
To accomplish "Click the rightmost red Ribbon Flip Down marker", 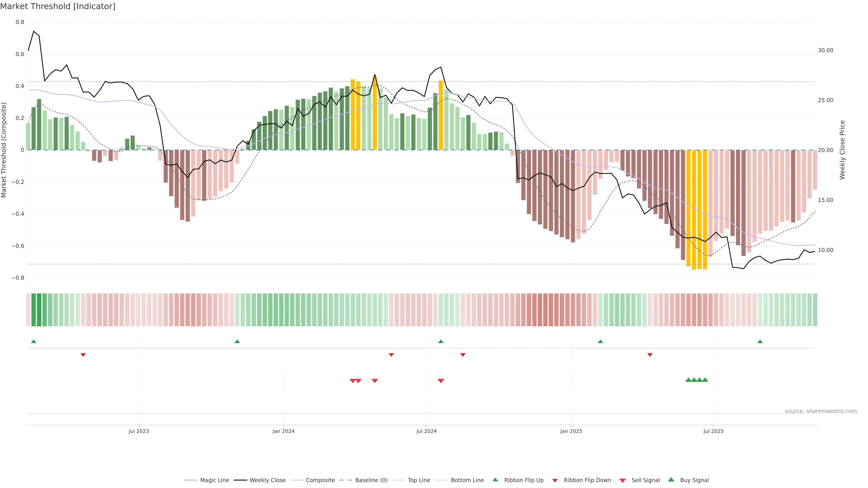I will 650,355.
